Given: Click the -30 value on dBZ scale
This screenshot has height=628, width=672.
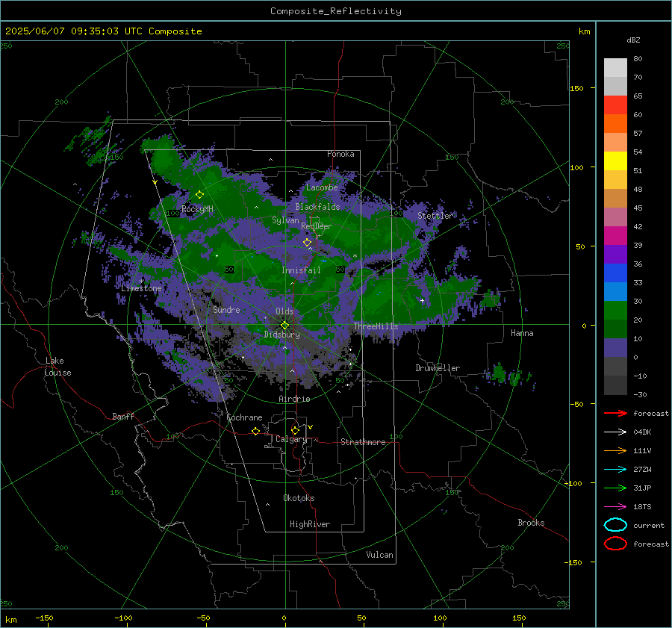Looking at the screenshot, I should click(x=640, y=394).
